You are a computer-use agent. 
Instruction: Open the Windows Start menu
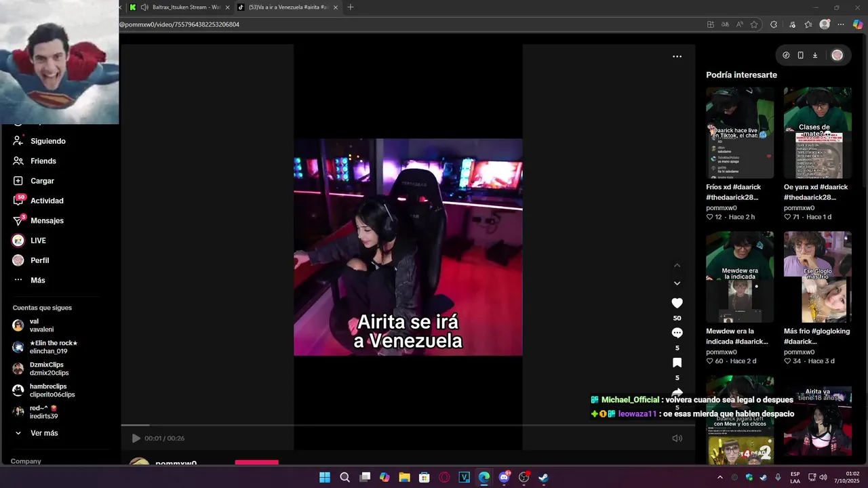(325, 477)
